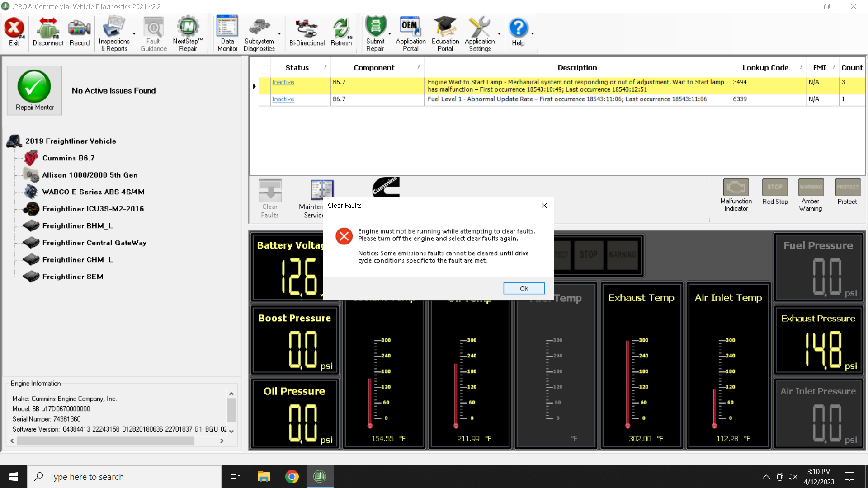Expand Application Settings dropdown arrow

(x=499, y=34)
